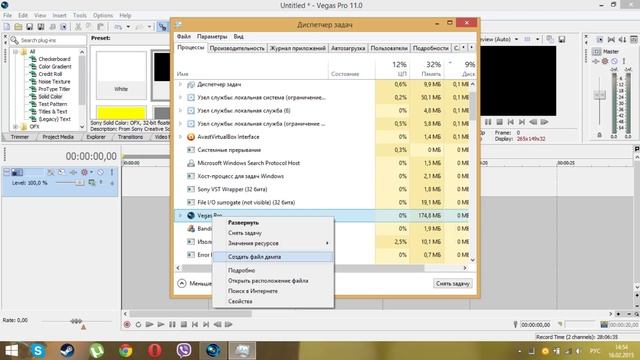This screenshot has width=640, height=360.
Task: Open the Вид menu in Task Manager
Action: (238, 36)
